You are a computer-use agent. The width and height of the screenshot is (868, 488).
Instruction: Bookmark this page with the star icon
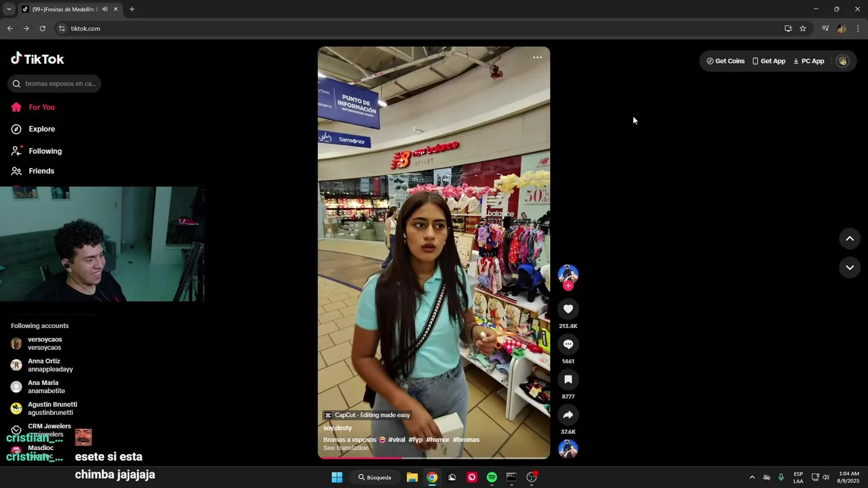pos(803,28)
